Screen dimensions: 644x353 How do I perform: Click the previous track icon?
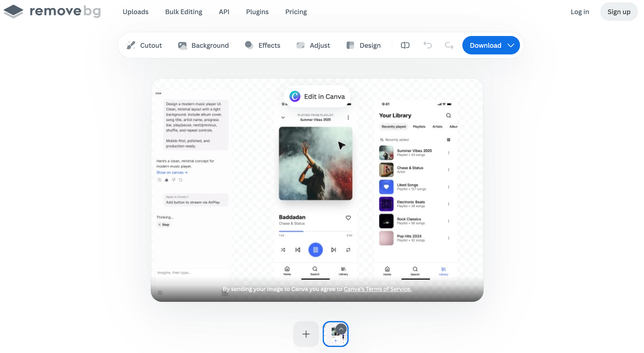(x=298, y=250)
